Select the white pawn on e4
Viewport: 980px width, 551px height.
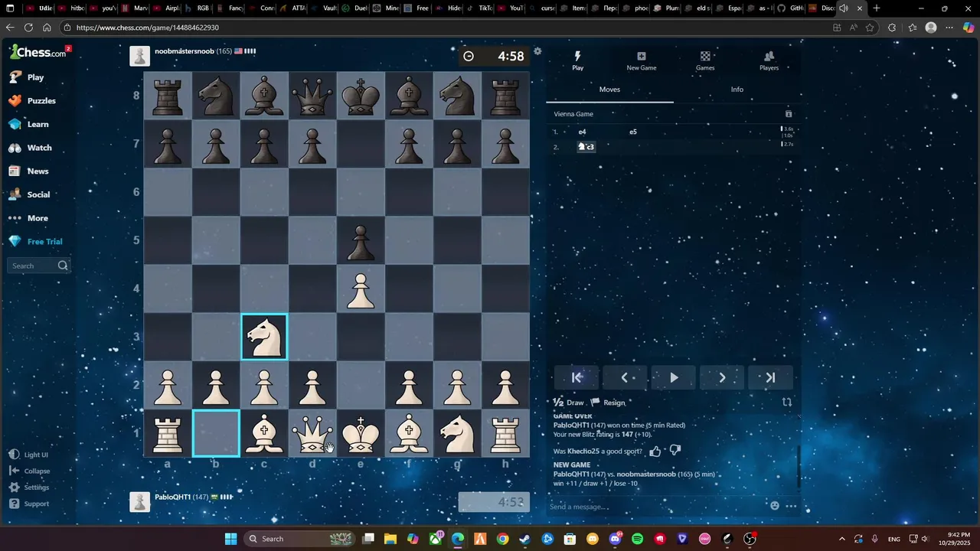[361, 289]
